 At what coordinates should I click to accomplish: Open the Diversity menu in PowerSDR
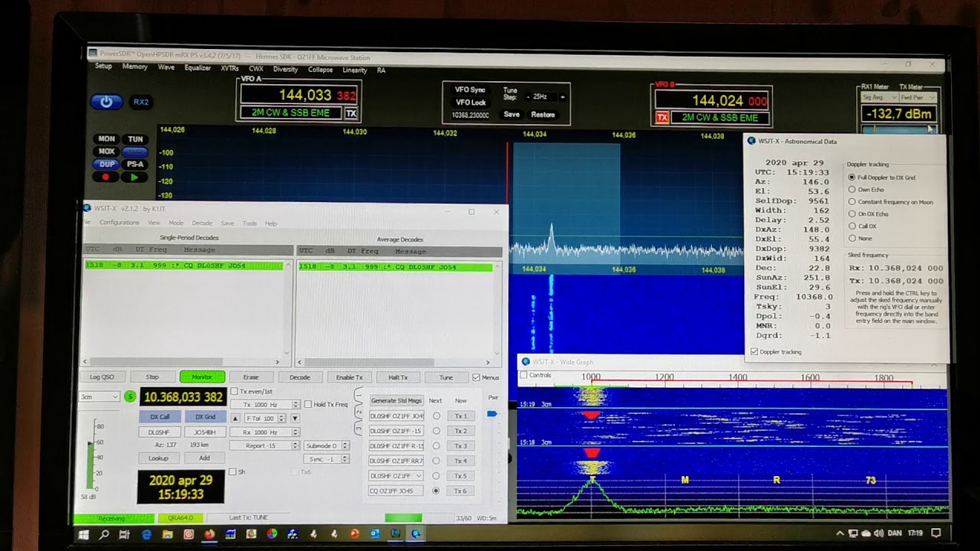pyautogui.click(x=285, y=70)
